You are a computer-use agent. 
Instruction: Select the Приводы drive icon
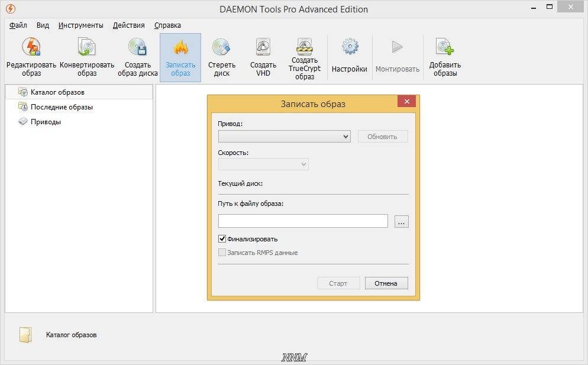pos(23,121)
